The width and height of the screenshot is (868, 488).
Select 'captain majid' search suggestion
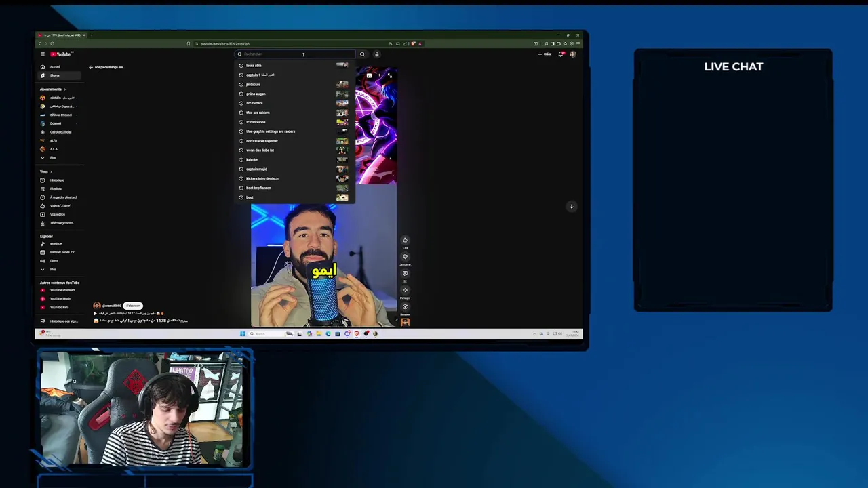(293, 169)
